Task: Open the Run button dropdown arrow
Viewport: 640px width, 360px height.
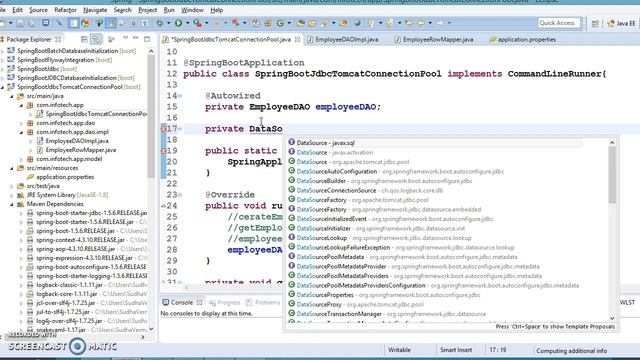Action: [187, 23]
